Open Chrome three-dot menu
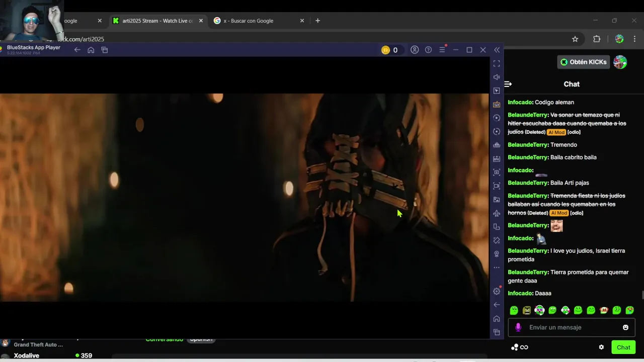The width and height of the screenshot is (644, 362). pos(634,39)
